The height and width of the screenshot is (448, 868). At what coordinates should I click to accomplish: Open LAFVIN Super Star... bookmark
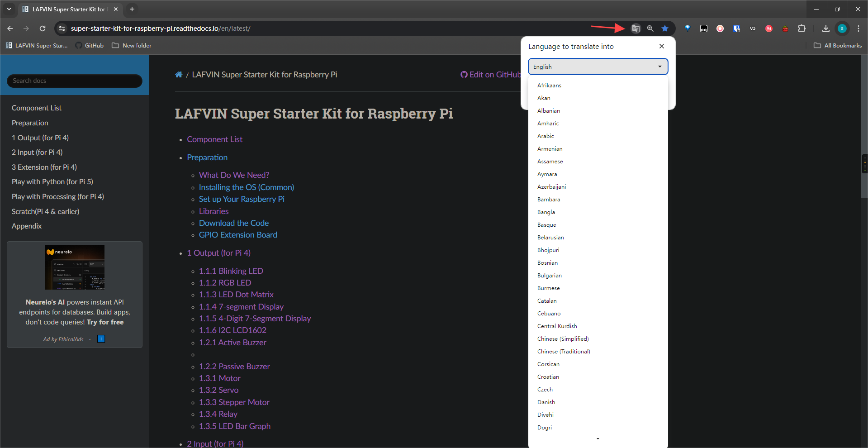pos(37,46)
